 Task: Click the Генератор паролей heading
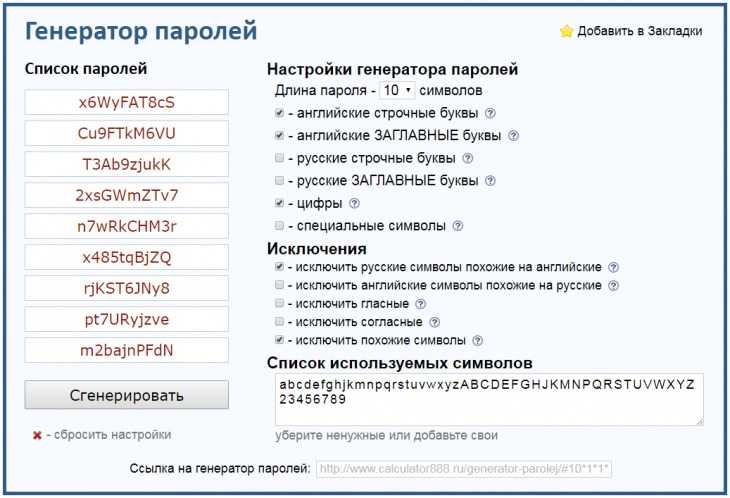141,32
